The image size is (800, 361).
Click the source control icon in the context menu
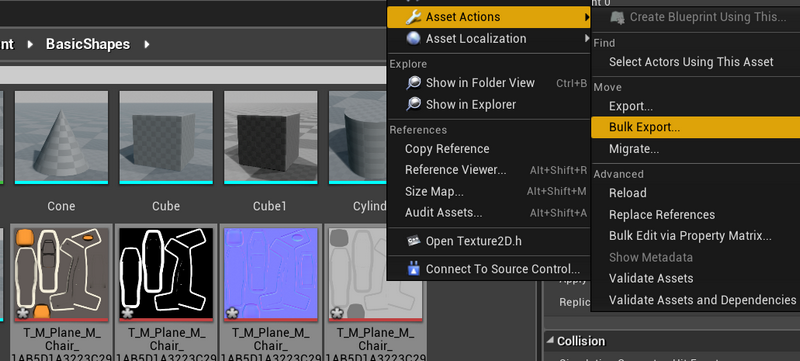coord(413,268)
